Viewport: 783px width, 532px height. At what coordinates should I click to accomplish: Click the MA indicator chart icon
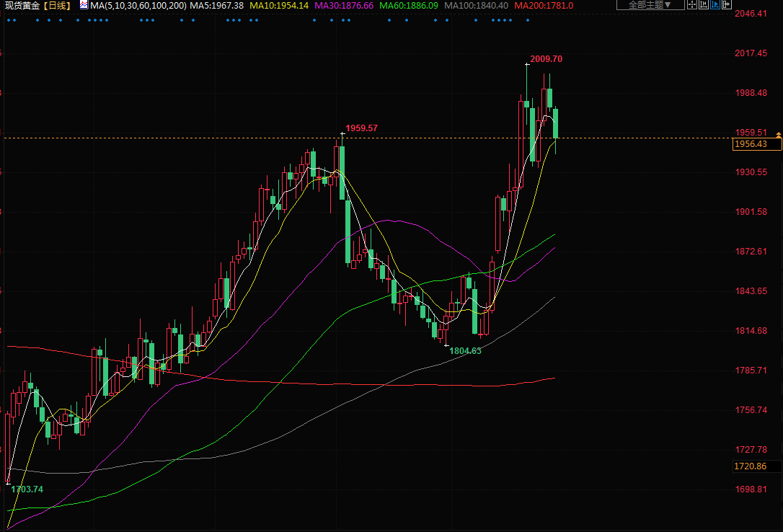[x=84, y=5]
